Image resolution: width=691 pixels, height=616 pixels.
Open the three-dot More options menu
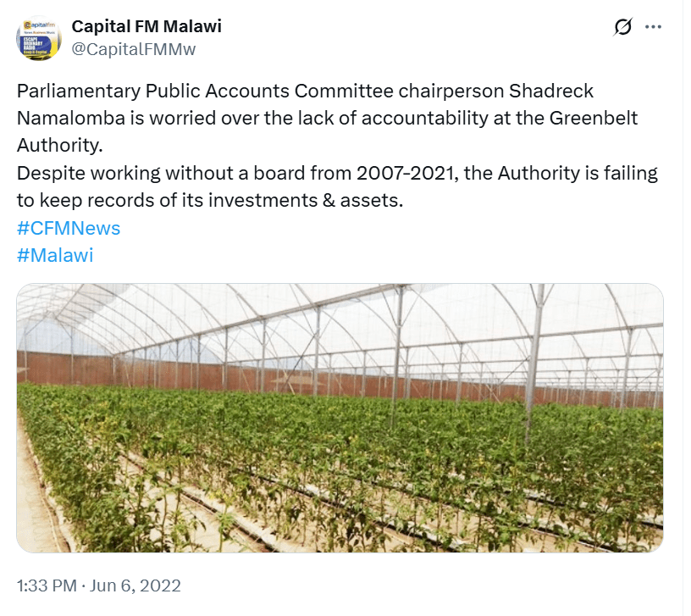coord(653,27)
